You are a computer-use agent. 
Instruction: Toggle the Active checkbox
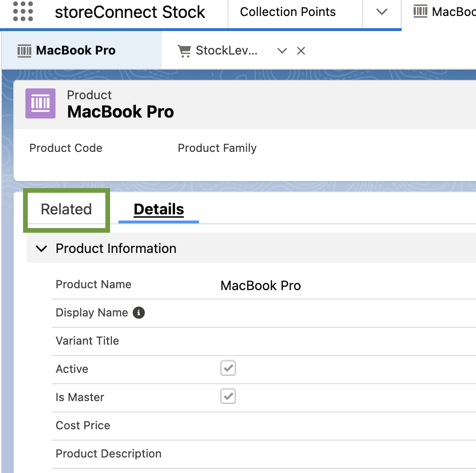(x=228, y=369)
